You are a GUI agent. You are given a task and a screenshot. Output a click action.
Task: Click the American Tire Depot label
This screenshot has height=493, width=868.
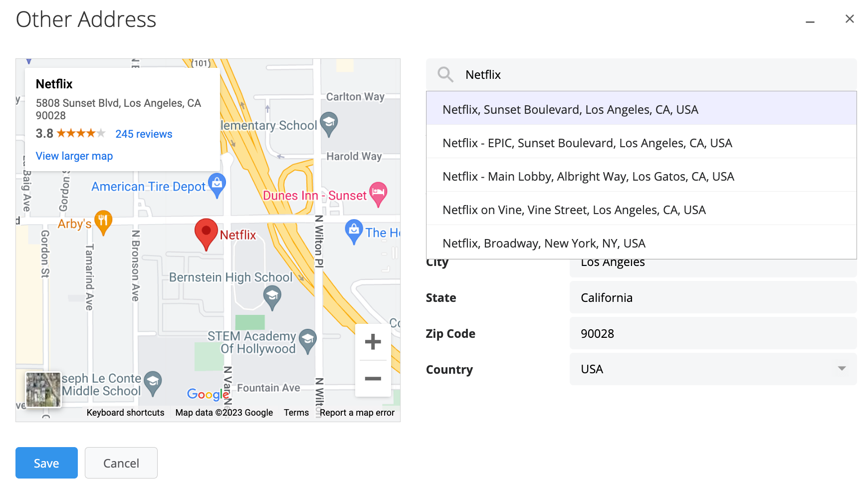tap(148, 187)
